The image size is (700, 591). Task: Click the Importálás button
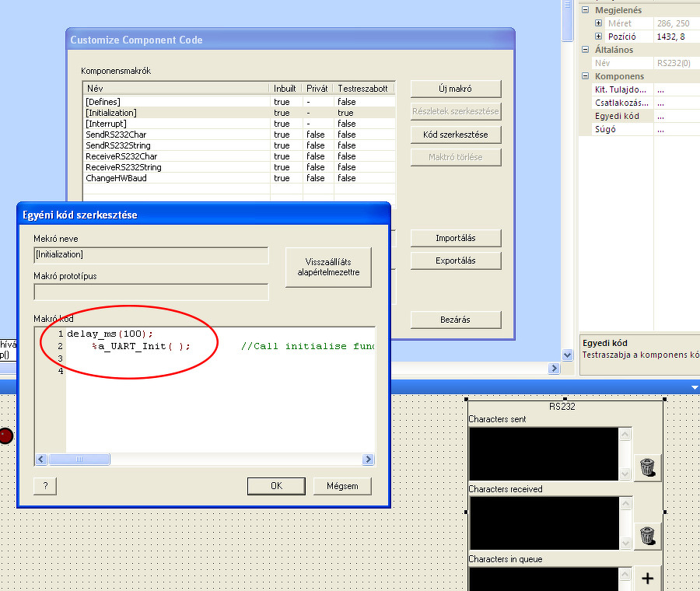455,238
